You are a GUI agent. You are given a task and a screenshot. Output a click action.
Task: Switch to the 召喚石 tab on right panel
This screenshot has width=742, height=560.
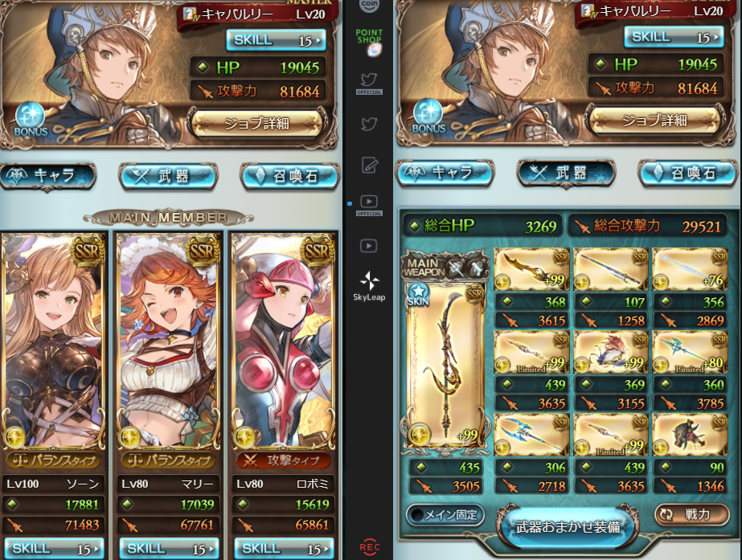coord(688,173)
